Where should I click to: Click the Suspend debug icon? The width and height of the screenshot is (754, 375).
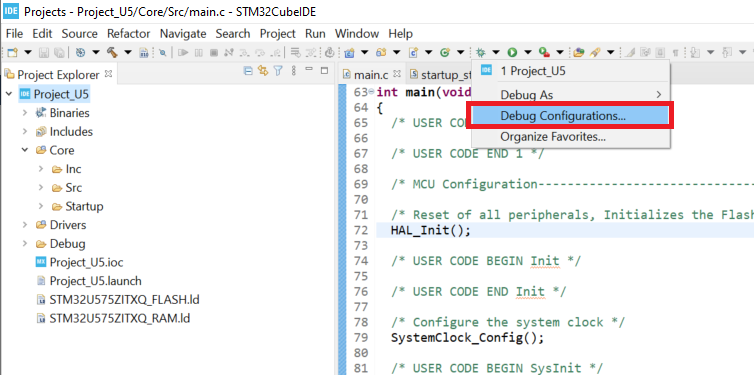(x=199, y=52)
